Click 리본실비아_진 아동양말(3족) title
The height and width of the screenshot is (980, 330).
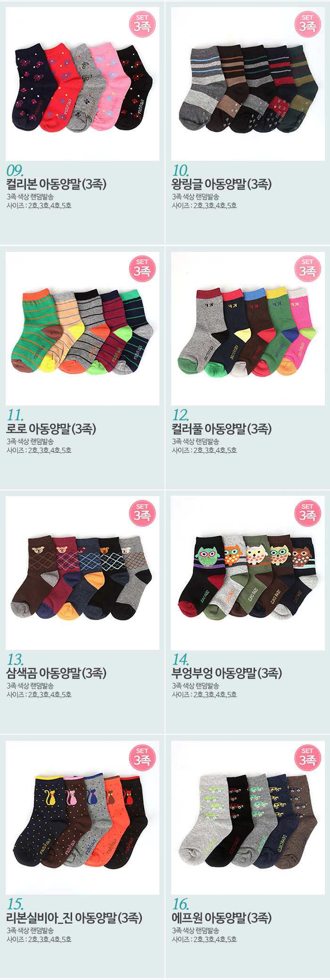click(74, 918)
